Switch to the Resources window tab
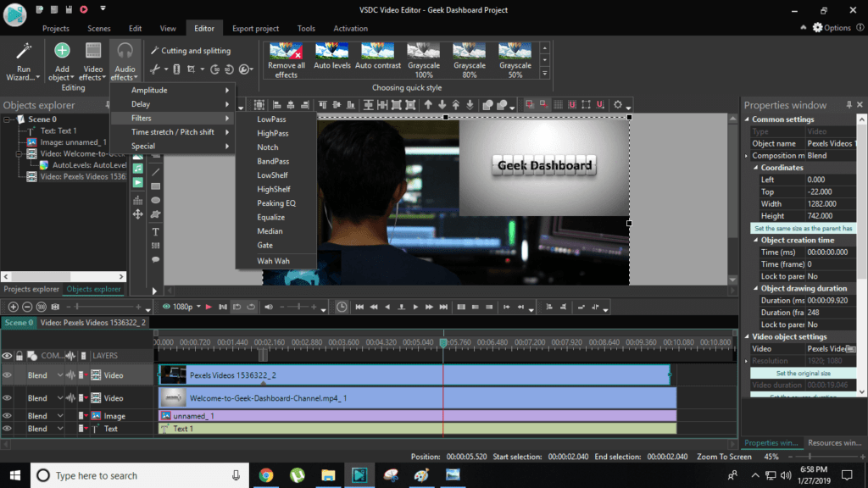Viewport: 868px width, 488px height. click(834, 442)
